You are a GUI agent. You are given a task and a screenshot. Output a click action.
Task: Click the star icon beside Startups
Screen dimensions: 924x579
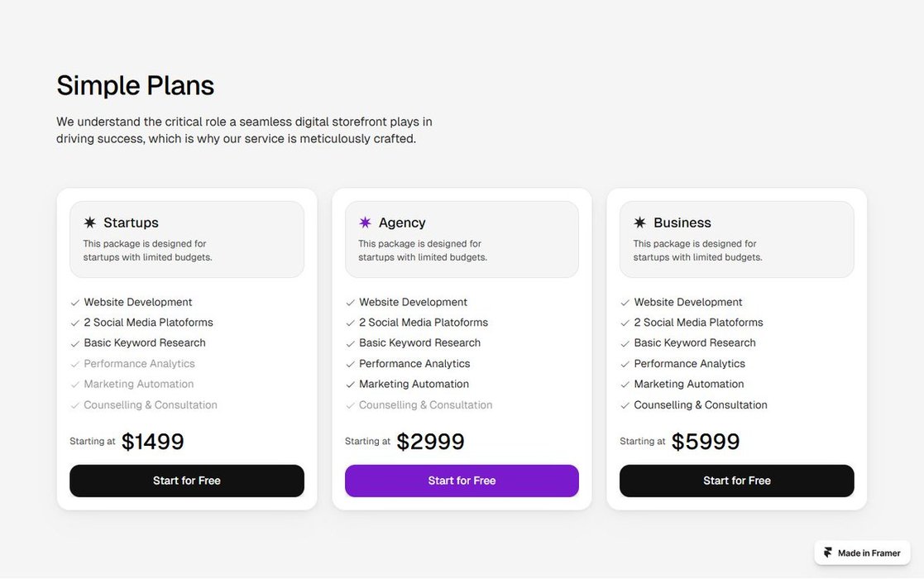click(90, 223)
